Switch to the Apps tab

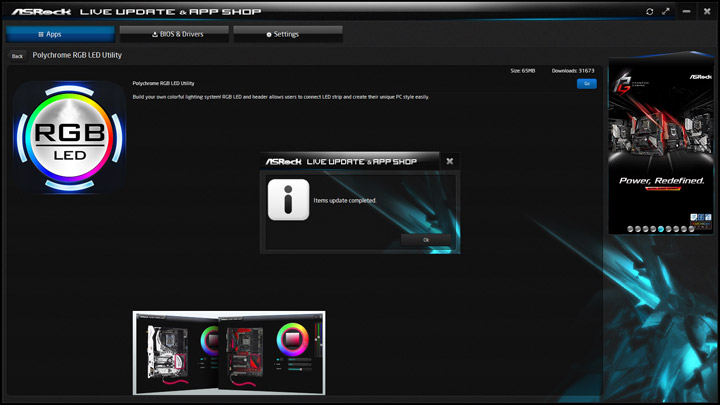60,34
